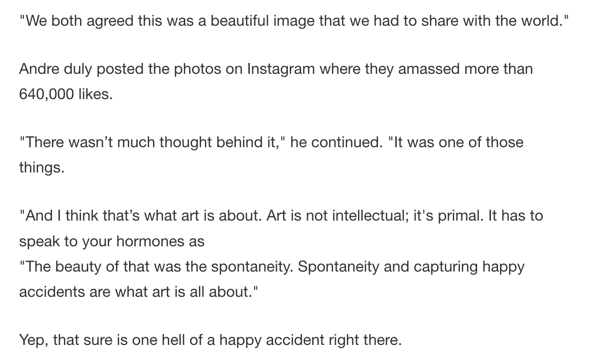Viewport: 611px width, 364px height.
Task: Click the phrase "capturing happy" ending the line
Action: (x=469, y=266)
